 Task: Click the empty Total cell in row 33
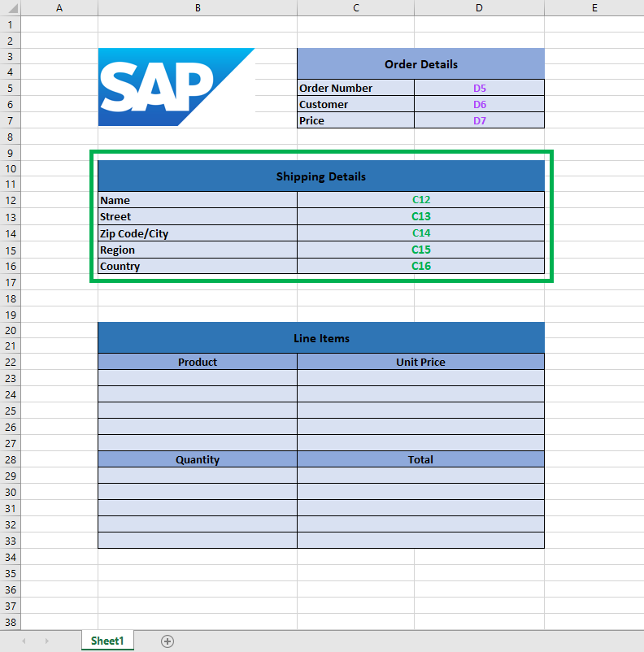point(420,540)
